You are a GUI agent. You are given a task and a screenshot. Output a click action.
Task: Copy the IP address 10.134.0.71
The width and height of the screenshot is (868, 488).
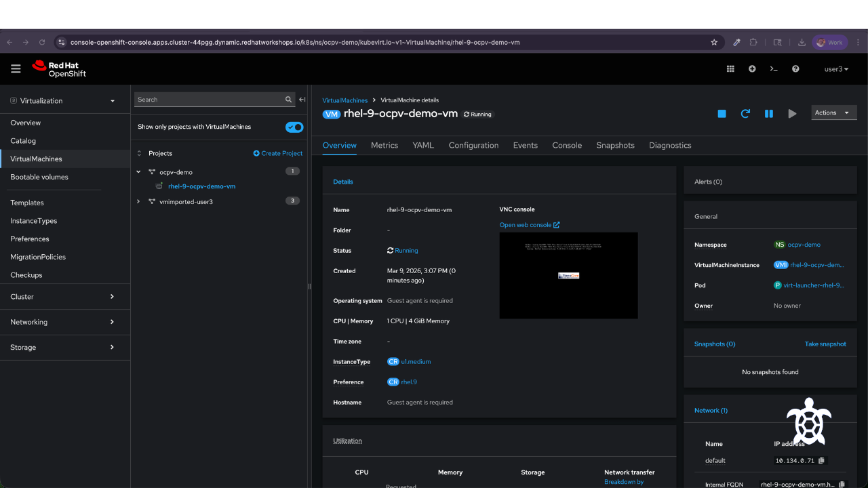click(821, 460)
